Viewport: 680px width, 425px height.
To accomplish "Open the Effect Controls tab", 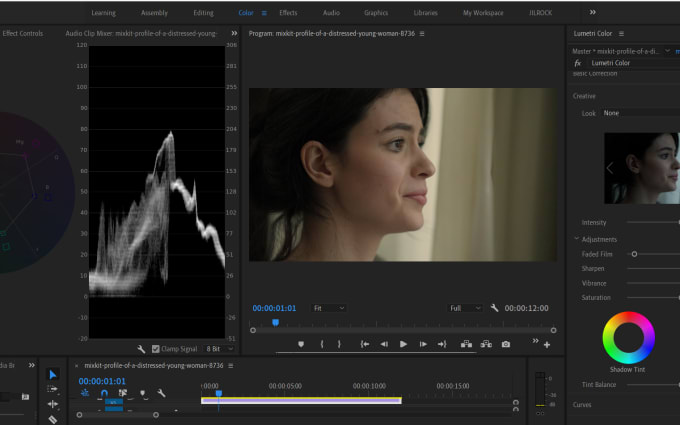I will [23, 33].
